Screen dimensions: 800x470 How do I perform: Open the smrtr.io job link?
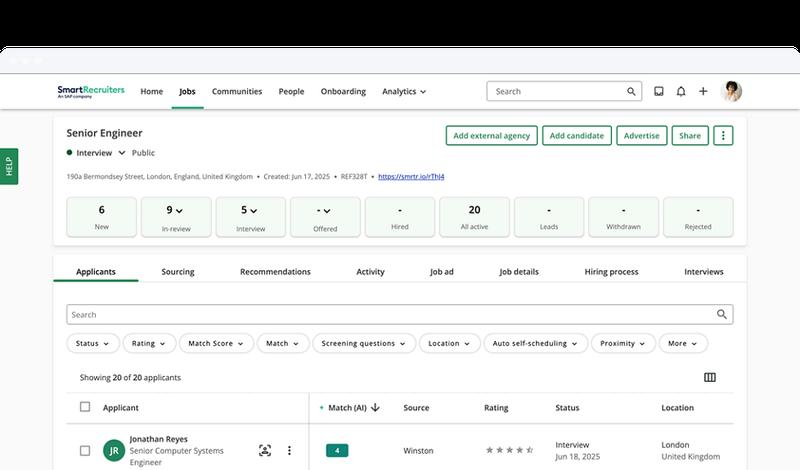tap(411, 177)
